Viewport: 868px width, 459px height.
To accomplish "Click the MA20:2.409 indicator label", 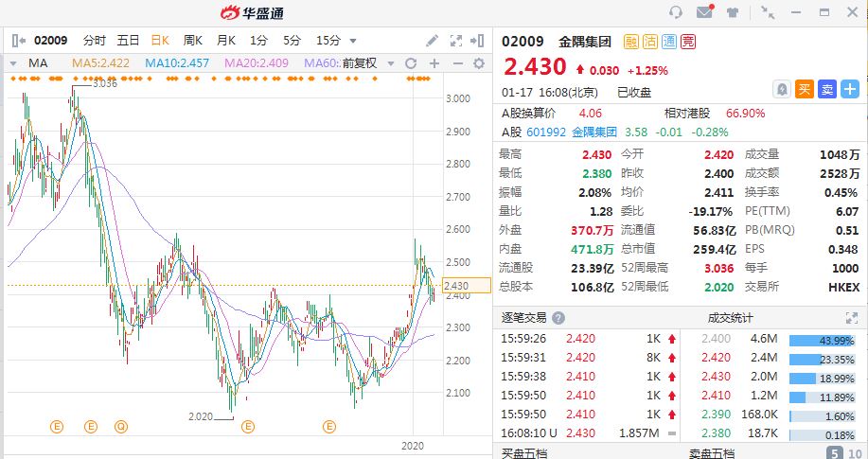I will point(257,63).
